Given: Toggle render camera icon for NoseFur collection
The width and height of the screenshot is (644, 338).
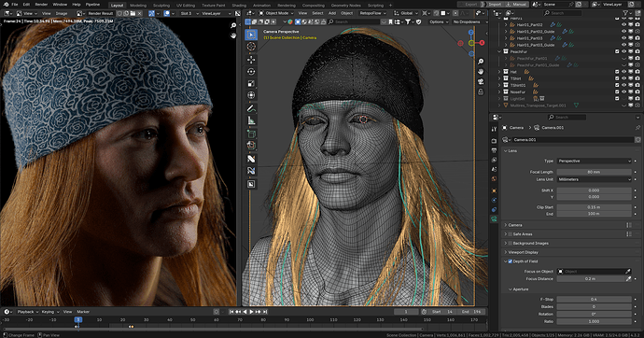Looking at the screenshot, I should coord(637,92).
